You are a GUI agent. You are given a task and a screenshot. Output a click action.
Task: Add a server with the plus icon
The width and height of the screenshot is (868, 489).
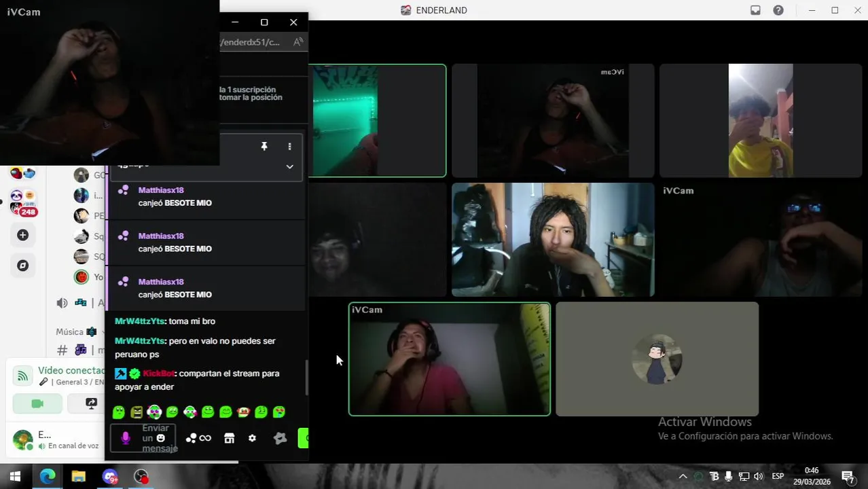coord(22,235)
